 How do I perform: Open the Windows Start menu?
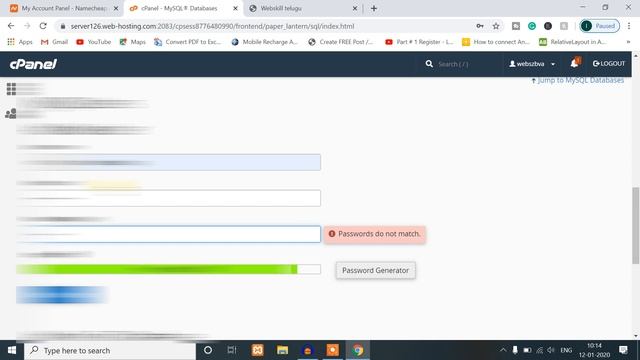click(12, 350)
